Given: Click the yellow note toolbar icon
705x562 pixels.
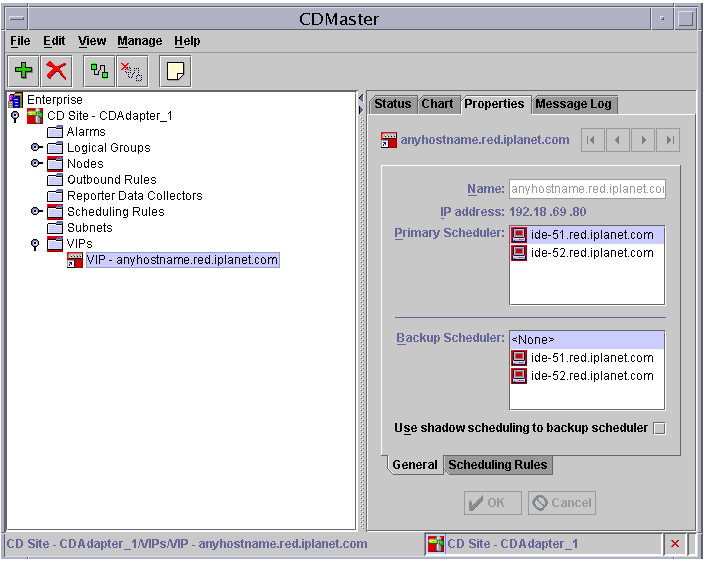Looking at the screenshot, I should pos(175,71).
